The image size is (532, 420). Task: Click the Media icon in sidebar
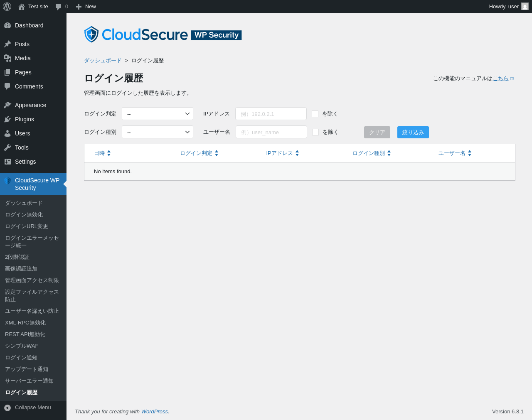[7, 58]
